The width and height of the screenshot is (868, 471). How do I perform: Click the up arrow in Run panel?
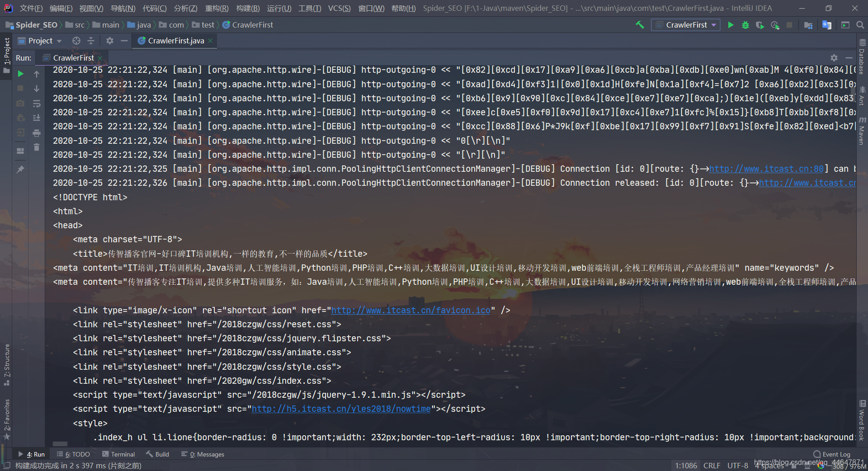37,74
